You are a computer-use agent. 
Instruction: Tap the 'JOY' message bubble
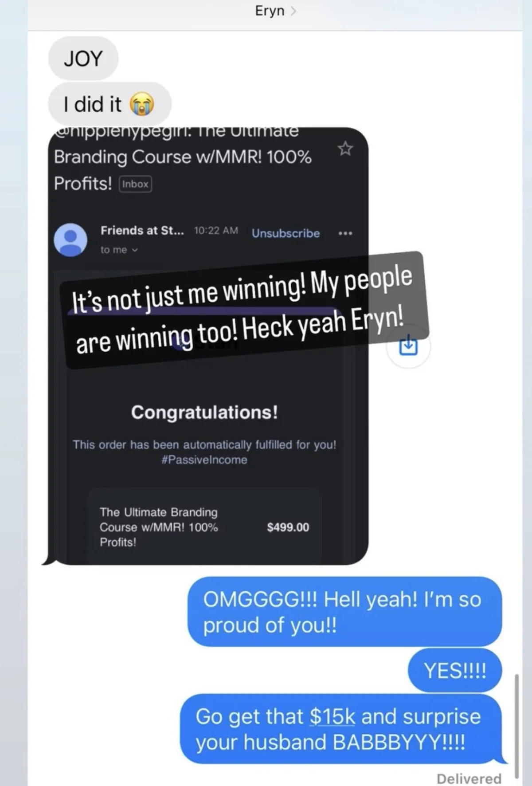(83, 59)
